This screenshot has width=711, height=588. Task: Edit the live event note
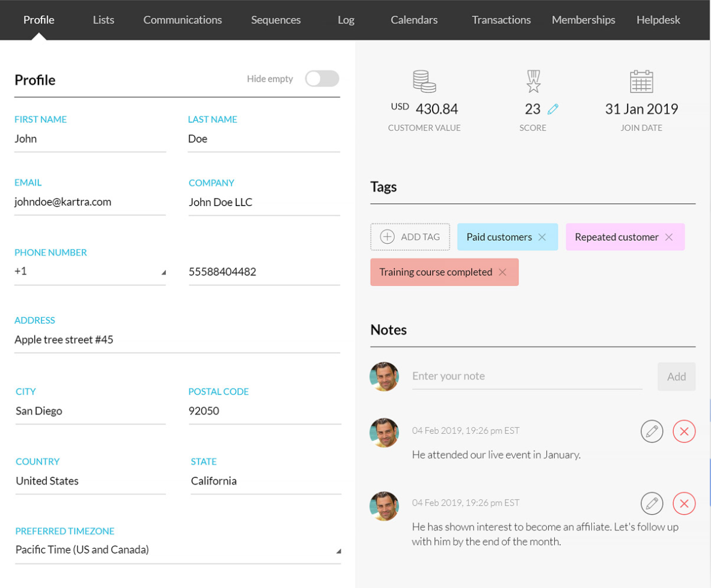pos(651,431)
